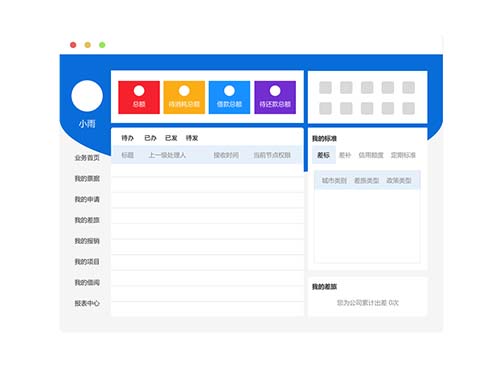The width and height of the screenshot is (499, 374).
Task: Select the 差标 tab under 我的标准
Action: click(x=324, y=155)
